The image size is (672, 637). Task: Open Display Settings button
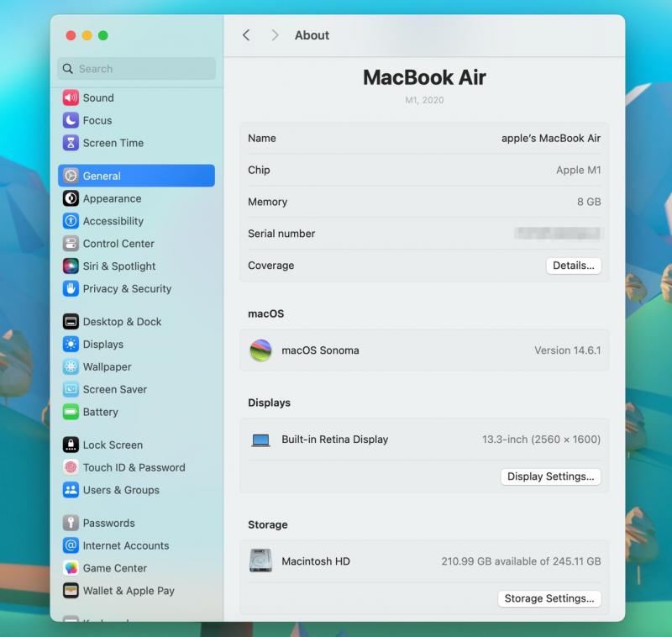551,476
